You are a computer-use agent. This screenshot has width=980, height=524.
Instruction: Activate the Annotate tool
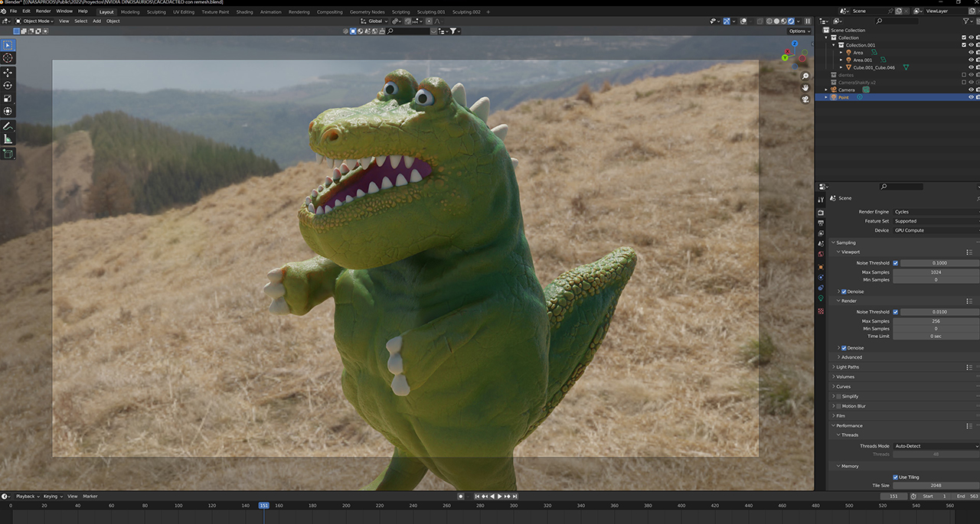[x=8, y=125]
